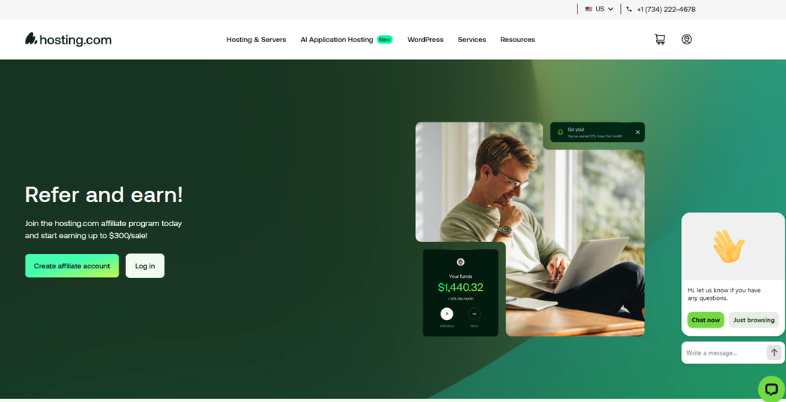The image size is (786, 402).
Task: Send chat message with arrow icon
Action: pos(774,352)
